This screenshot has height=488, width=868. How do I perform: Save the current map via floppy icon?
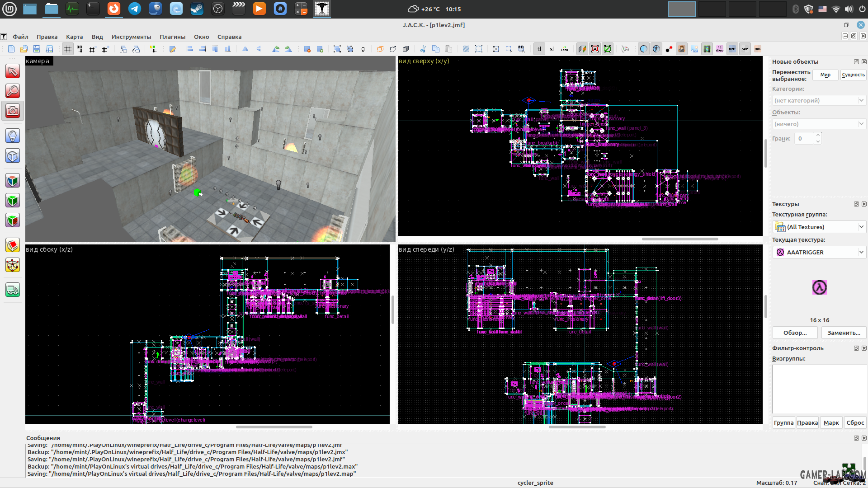[x=37, y=49]
